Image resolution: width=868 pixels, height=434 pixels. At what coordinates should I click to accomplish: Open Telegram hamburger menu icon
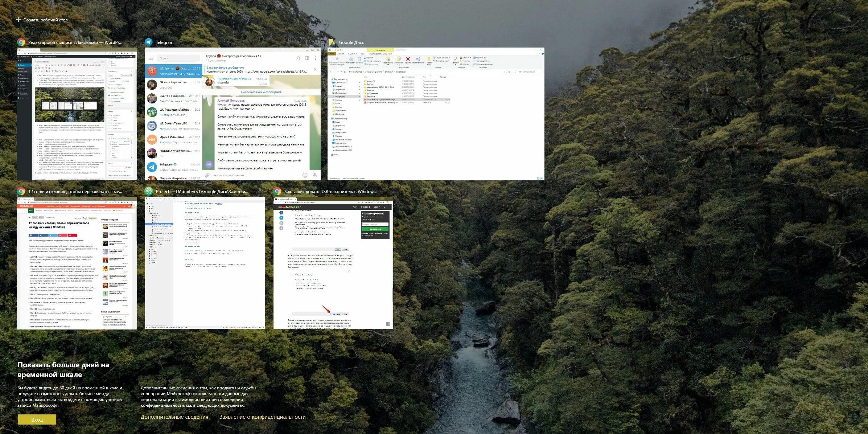(x=151, y=58)
